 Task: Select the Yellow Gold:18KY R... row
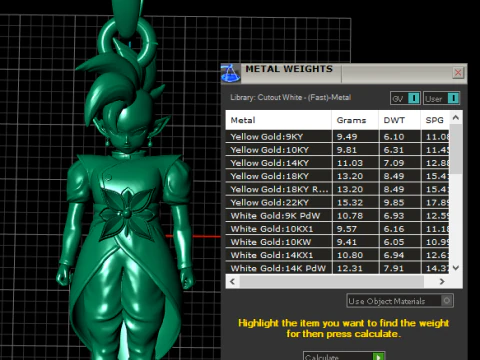coord(337,189)
